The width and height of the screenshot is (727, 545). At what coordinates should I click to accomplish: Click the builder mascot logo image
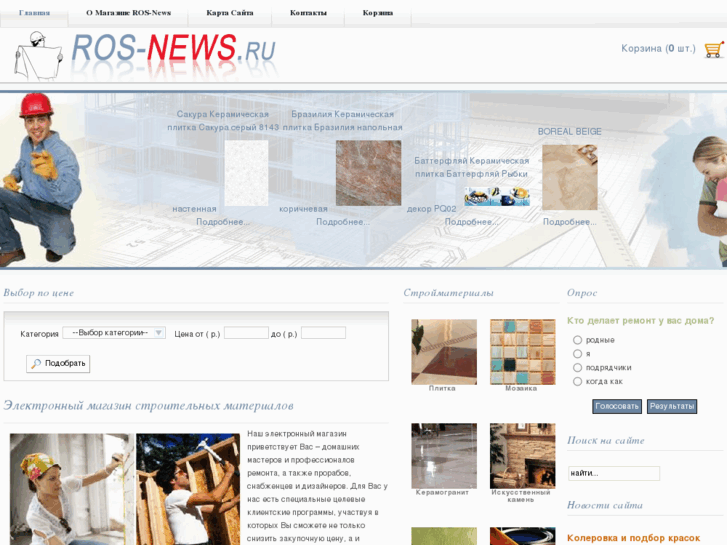click(x=38, y=56)
